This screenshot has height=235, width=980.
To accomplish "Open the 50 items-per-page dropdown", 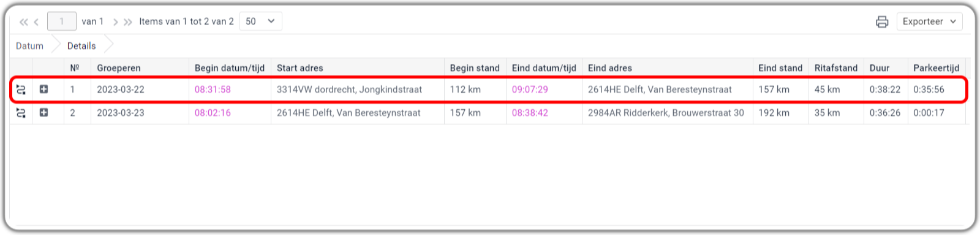I will tap(261, 21).
